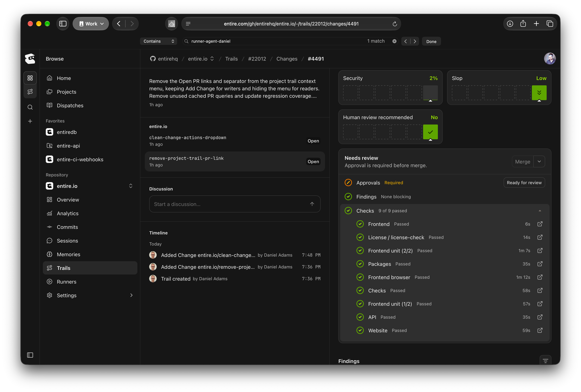Go to Home in the sidebar
581x392 pixels.
(x=90, y=78)
